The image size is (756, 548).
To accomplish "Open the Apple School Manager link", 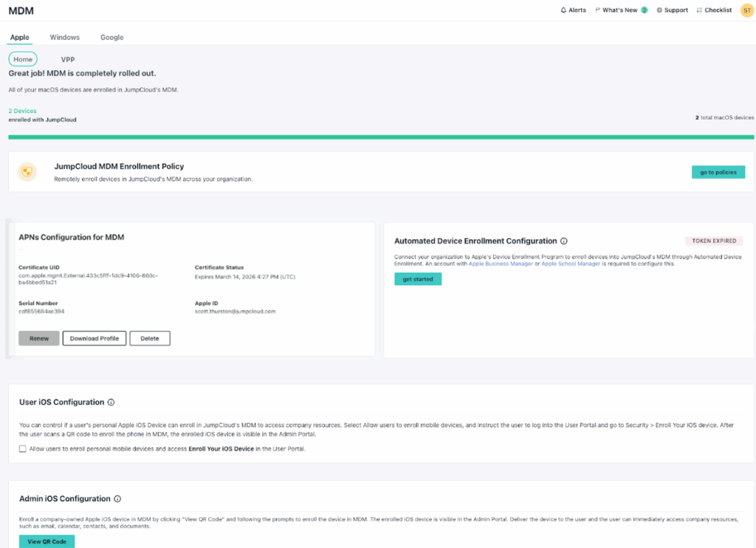I will (571, 264).
